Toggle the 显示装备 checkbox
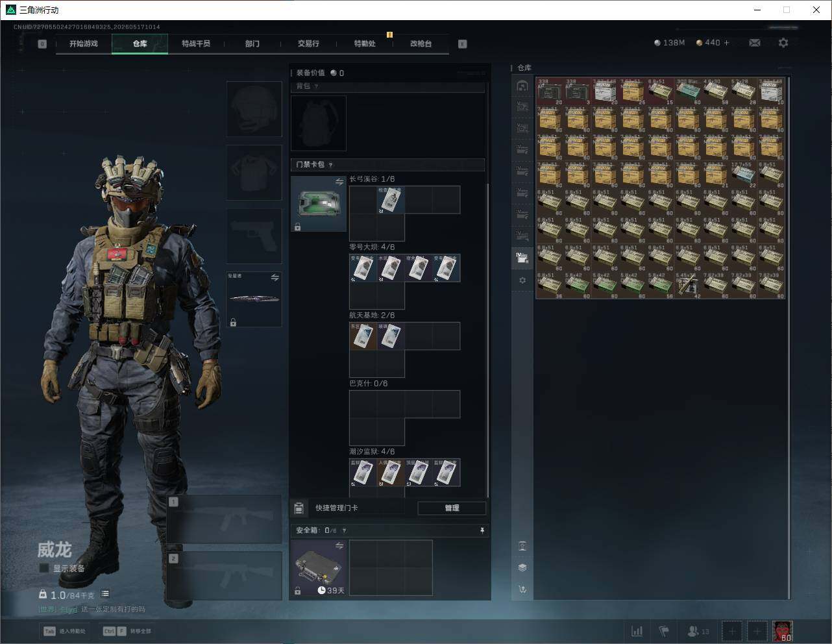Image resolution: width=832 pixels, height=644 pixels. click(44, 568)
